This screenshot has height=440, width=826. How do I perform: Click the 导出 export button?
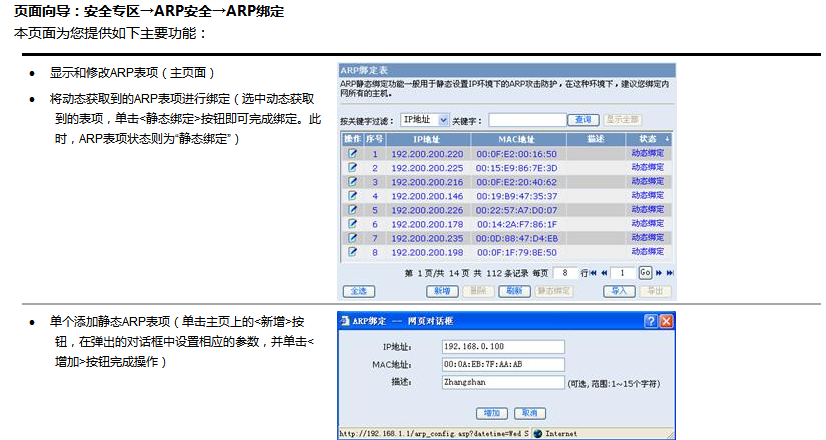655,291
